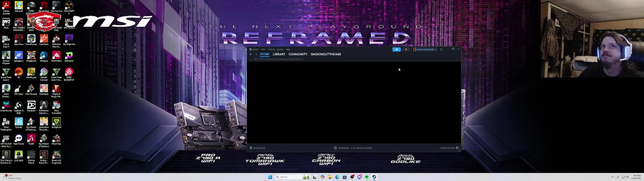
Task: Select the War Thunder desktop icon
Action: (31, 90)
